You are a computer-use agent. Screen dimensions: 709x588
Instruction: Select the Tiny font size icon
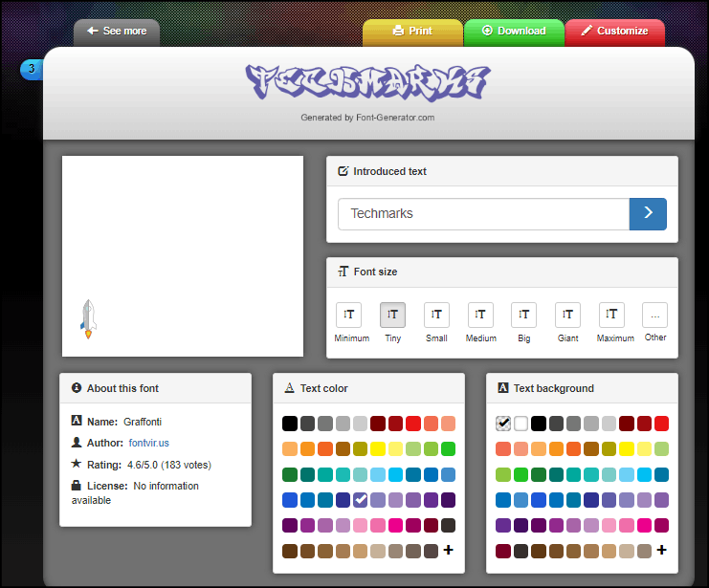[x=392, y=315]
